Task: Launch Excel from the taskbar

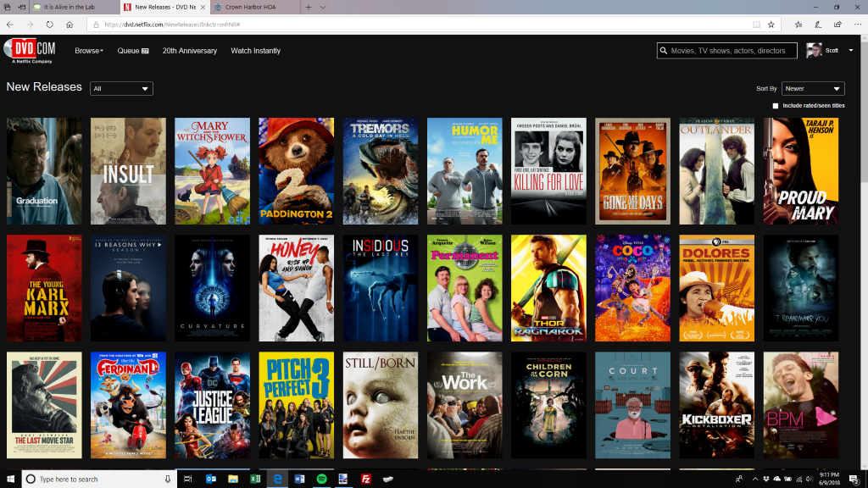Action: (255, 479)
